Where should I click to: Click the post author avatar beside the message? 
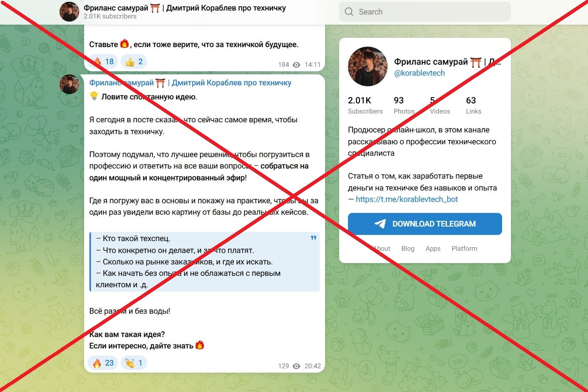[x=70, y=84]
